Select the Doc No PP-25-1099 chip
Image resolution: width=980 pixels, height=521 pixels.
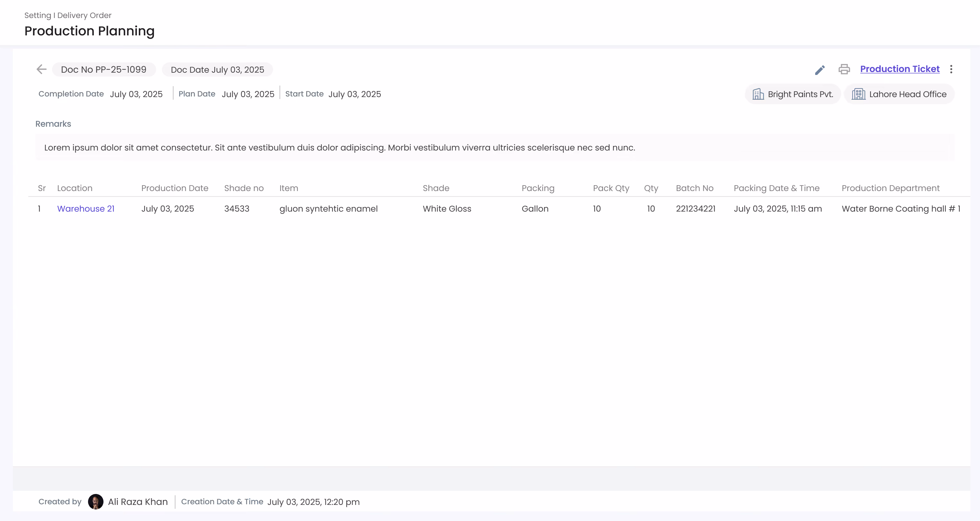point(103,70)
